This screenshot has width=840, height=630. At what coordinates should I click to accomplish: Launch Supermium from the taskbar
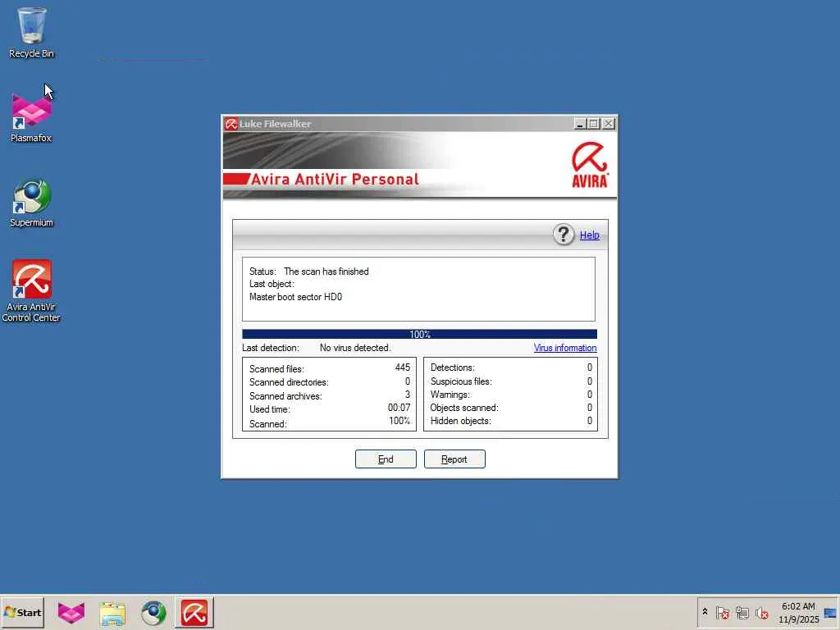point(153,613)
